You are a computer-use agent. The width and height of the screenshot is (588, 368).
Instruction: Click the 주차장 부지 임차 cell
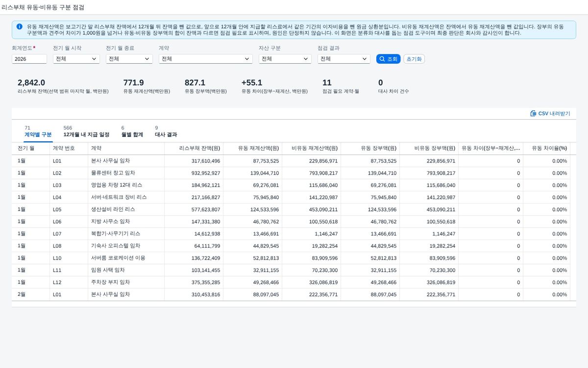[x=126, y=282]
